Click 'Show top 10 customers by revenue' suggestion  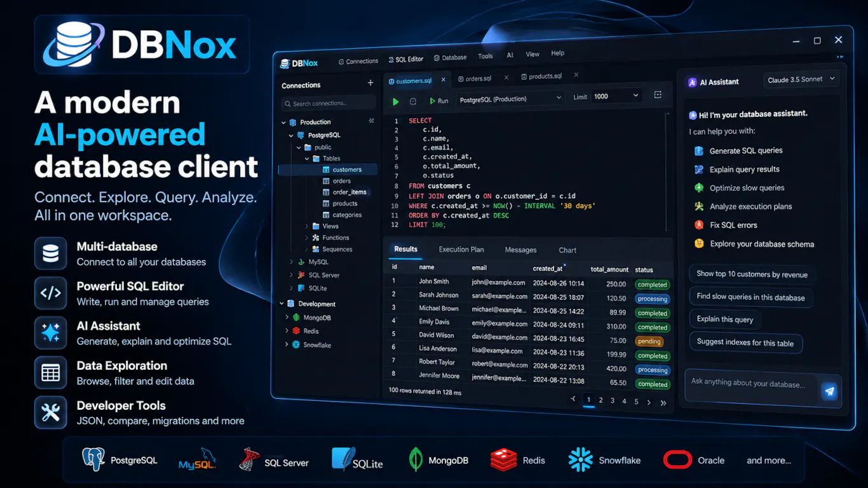[752, 274]
